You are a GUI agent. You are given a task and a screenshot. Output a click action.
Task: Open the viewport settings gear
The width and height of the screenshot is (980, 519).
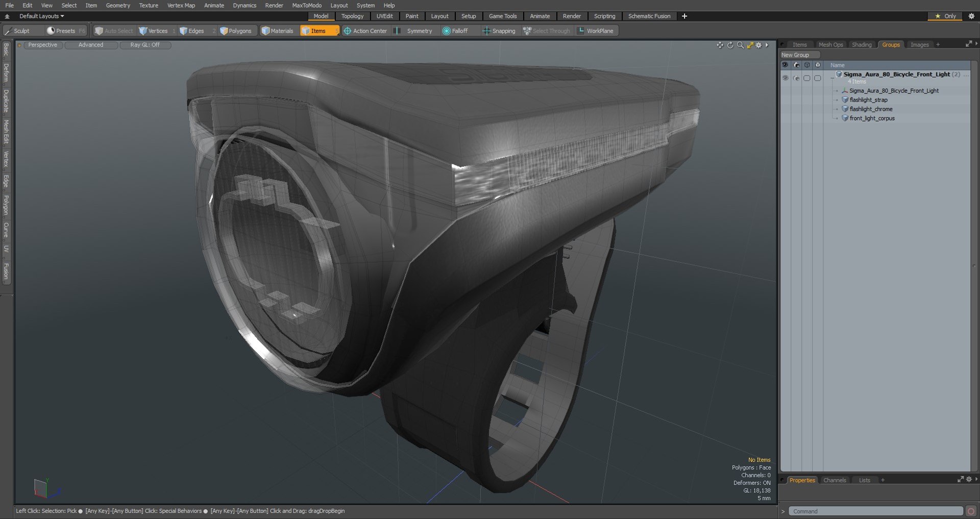point(759,45)
